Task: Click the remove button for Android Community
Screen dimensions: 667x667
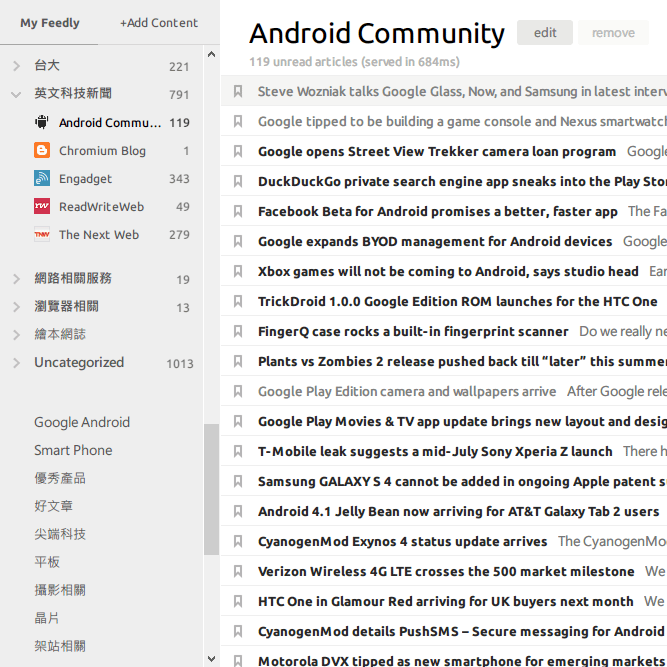Action: (x=613, y=33)
